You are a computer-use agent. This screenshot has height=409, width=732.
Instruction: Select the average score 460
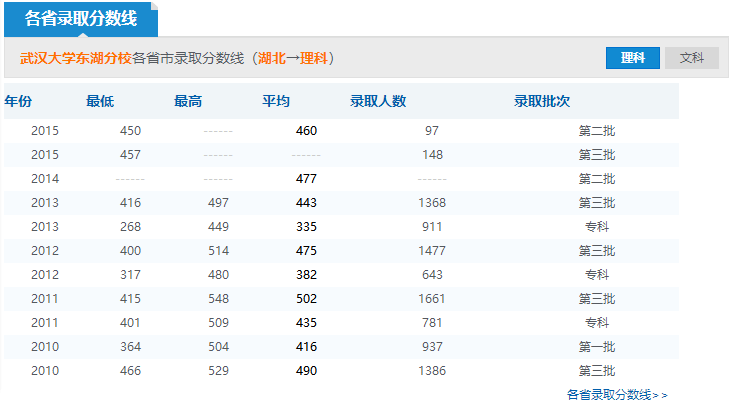tap(306, 131)
